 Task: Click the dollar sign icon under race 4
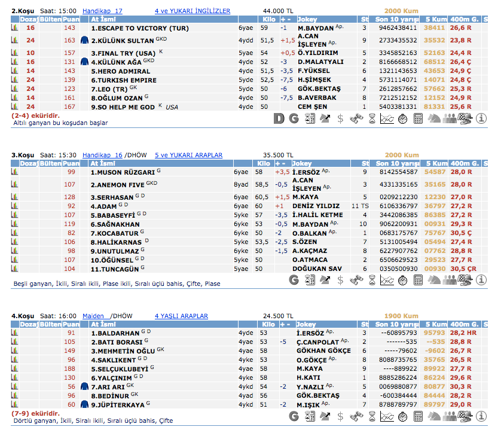tap(341, 416)
